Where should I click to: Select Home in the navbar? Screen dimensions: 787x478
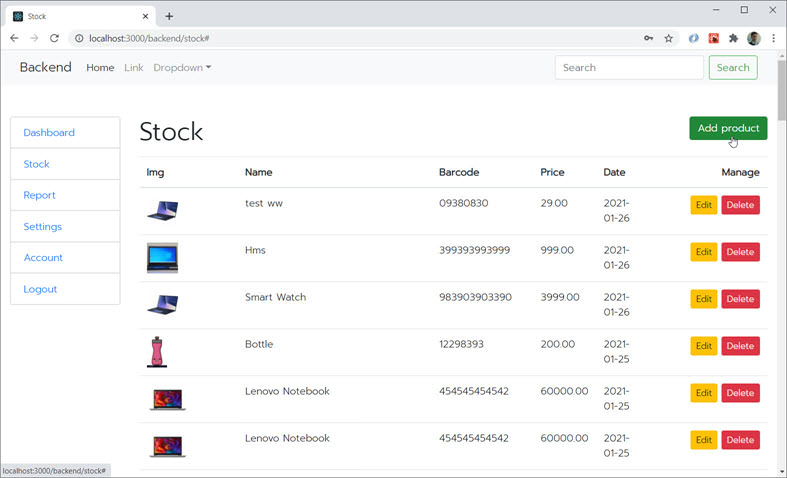pyautogui.click(x=100, y=68)
